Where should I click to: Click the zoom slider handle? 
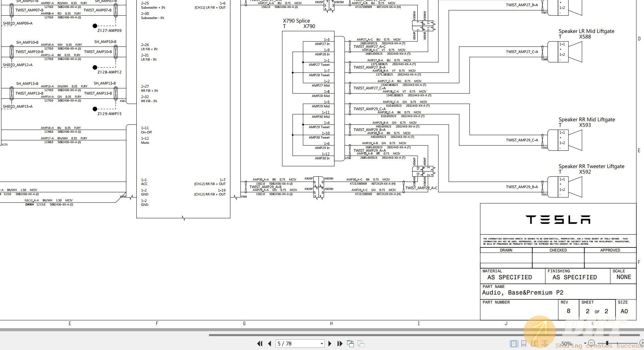click(x=607, y=343)
